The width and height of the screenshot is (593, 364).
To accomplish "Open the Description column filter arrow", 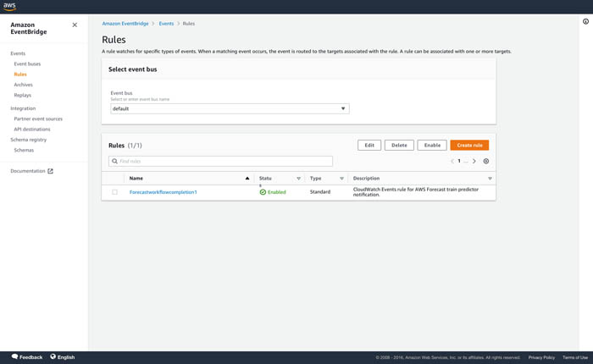I will [490, 179].
